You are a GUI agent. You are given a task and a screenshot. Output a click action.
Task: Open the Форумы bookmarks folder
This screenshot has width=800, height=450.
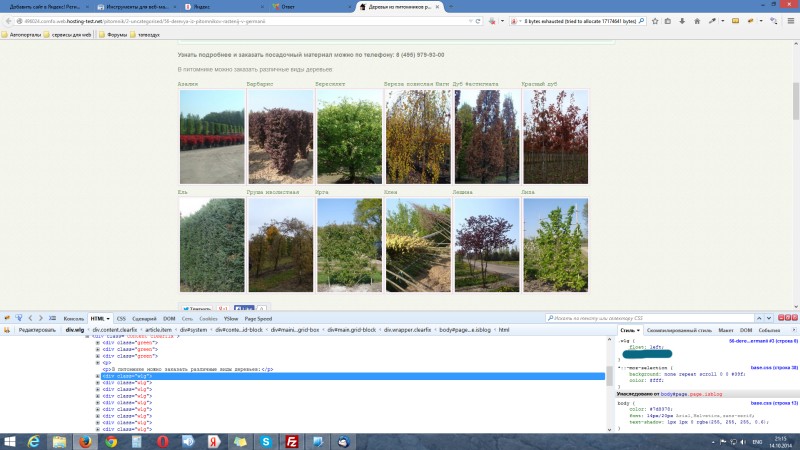[113, 35]
